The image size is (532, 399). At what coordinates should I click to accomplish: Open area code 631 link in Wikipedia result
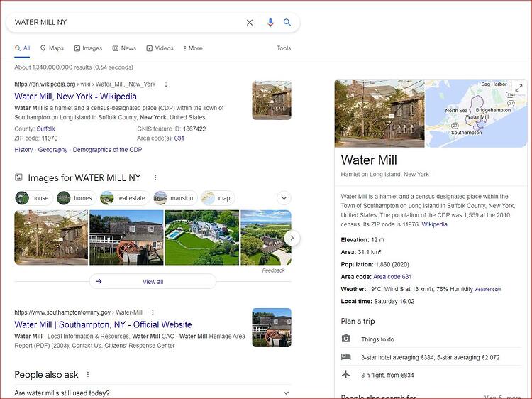[179, 138]
